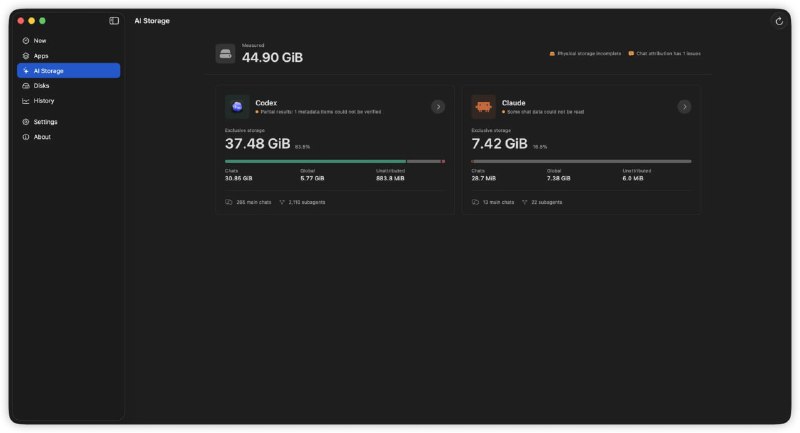Go to Apps in the sidebar
Screen dimensions: 800x433
point(69,56)
